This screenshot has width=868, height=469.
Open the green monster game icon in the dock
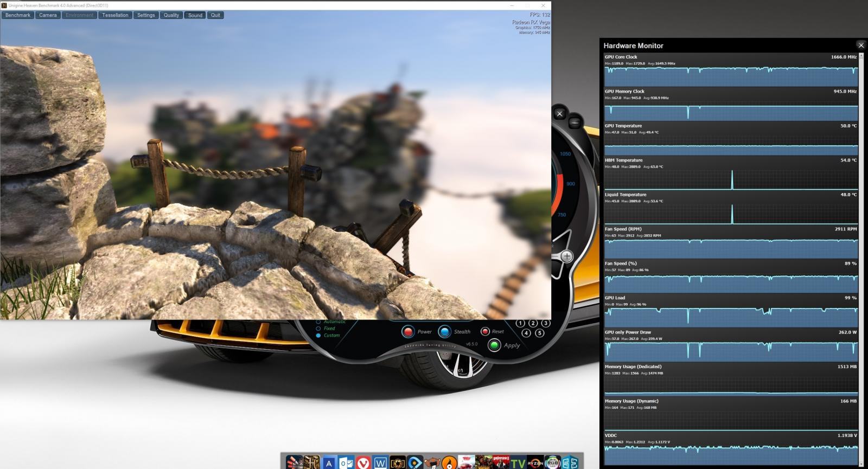483,462
